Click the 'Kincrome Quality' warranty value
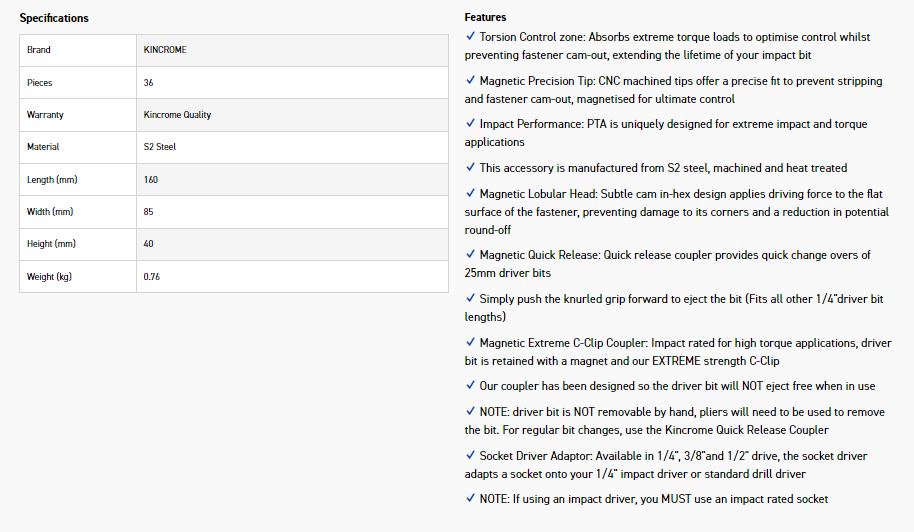Image resolution: width=914 pixels, height=532 pixels. tap(177, 115)
